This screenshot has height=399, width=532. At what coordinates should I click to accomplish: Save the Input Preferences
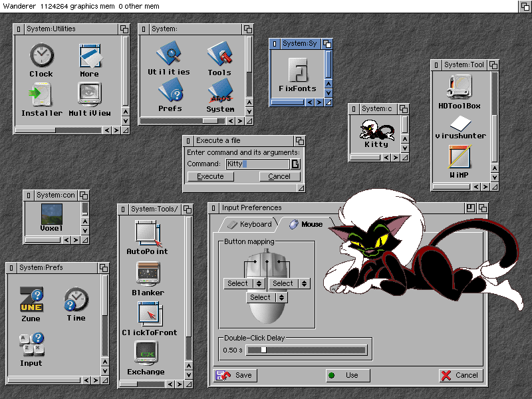235,375
